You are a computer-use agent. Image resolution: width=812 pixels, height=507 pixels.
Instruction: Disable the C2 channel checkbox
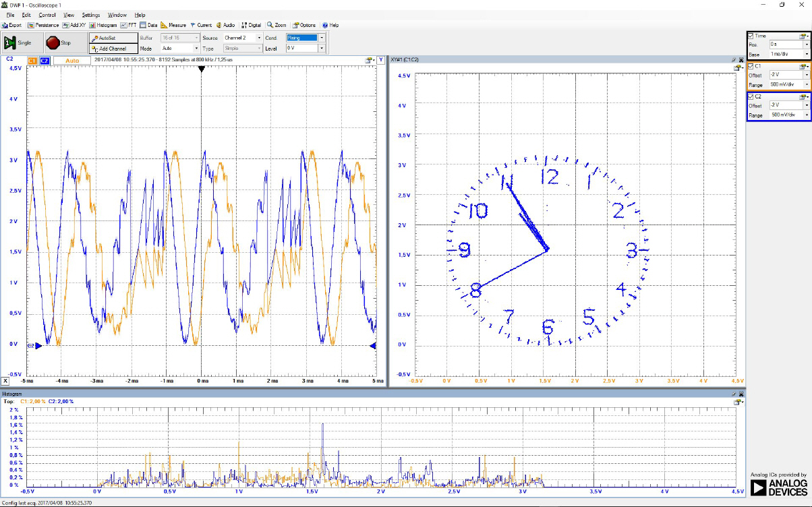click(751, 96)
